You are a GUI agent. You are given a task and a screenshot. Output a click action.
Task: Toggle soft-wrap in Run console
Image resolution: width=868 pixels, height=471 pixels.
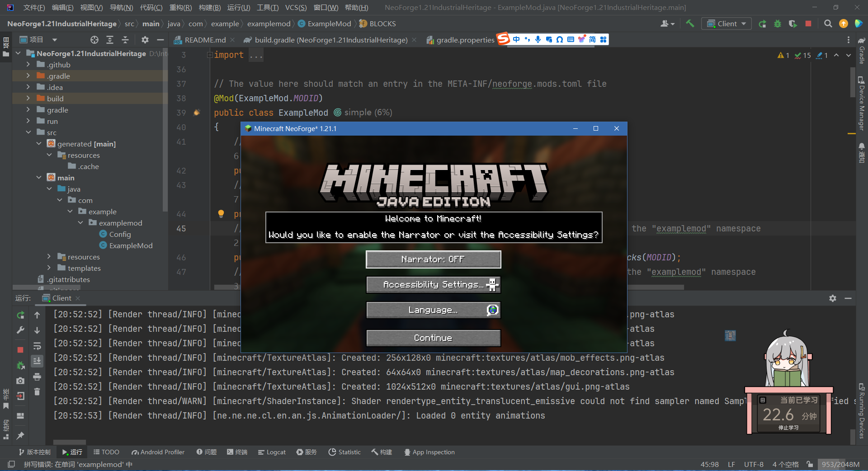tap(37, 346)
